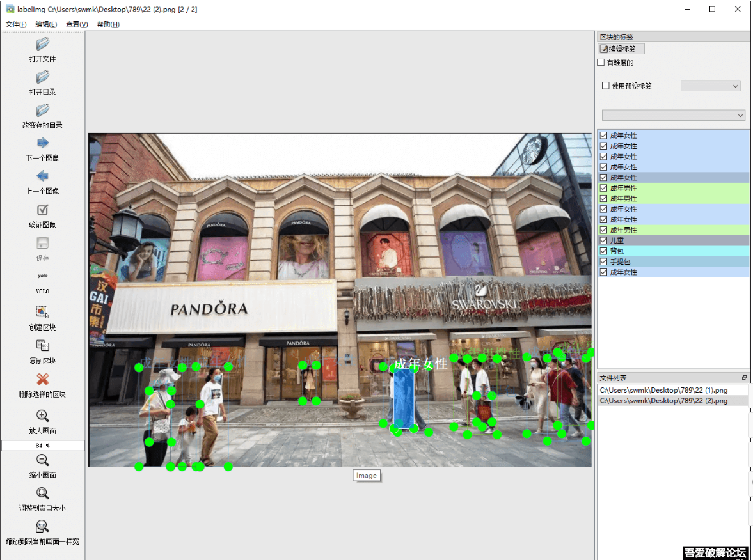Select file 22 (1).png in the file list
The width and height of the screenshot is (753, 560).
coord(672,390)
